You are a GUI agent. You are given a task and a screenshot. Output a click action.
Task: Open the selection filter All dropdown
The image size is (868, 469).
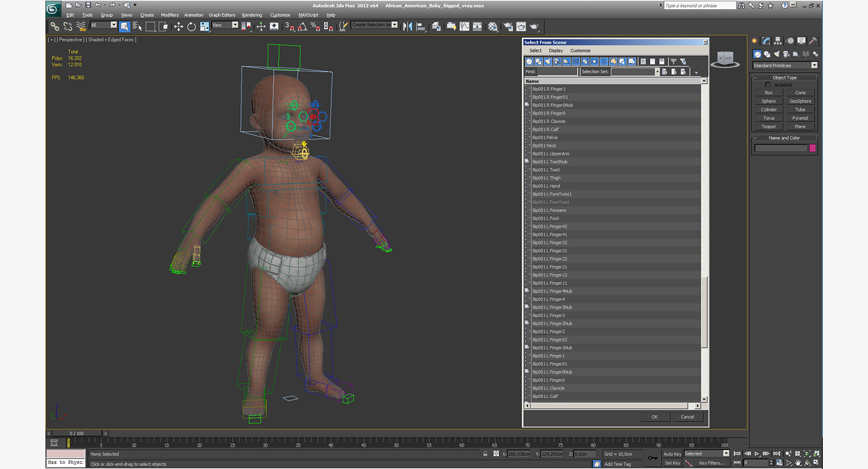(x=104, y=25)
